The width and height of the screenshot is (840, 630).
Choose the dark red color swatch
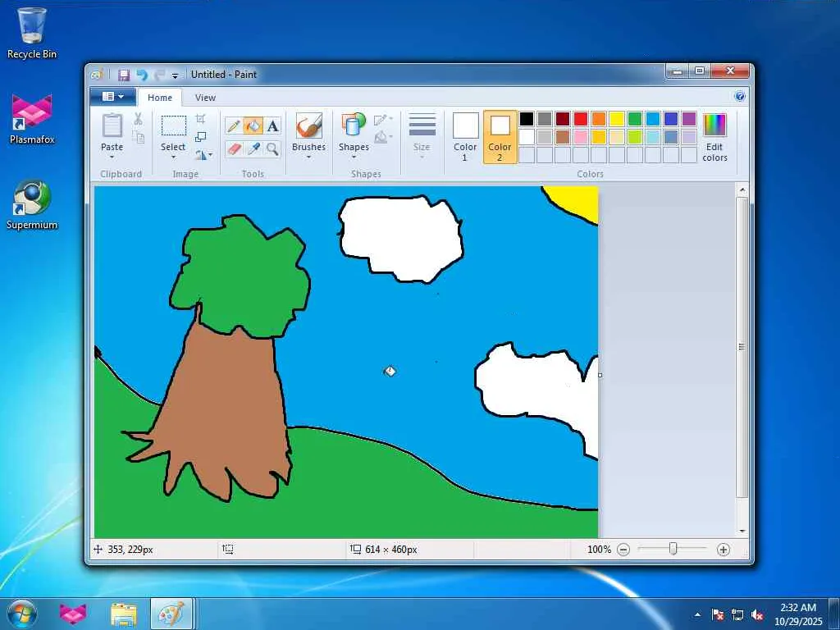[x=563, y=118]
